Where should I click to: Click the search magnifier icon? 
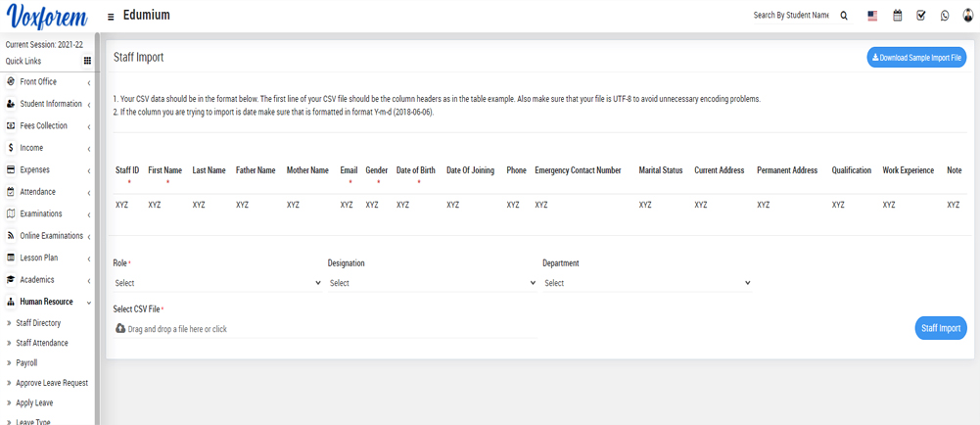coord(844,16)
